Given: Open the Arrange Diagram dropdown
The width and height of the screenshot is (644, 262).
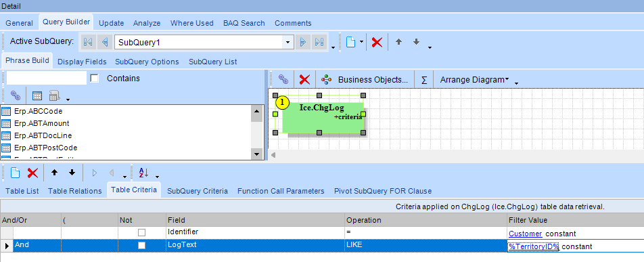Looking at the screenshot, I should (x=474, y=79).
